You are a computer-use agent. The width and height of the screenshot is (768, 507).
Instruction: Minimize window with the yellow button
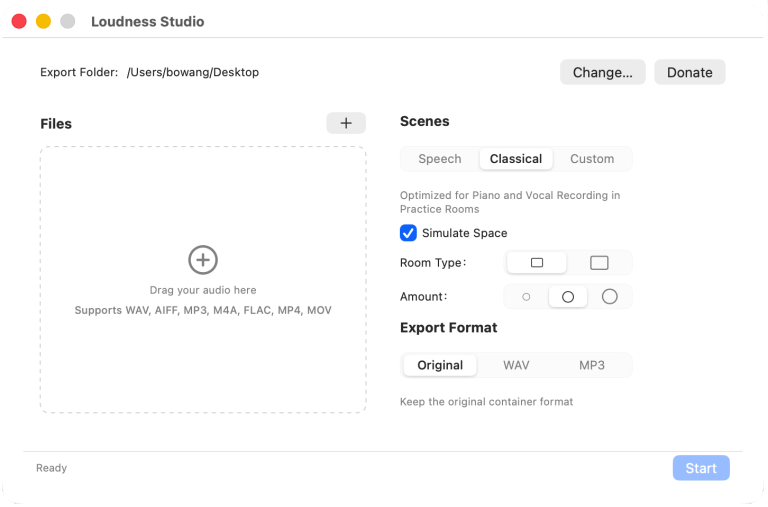tap(43, 21)
